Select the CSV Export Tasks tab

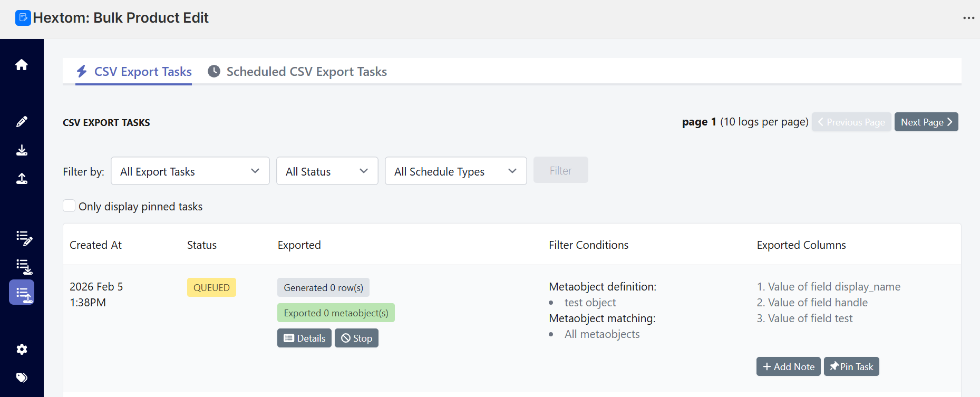(134, 72)
